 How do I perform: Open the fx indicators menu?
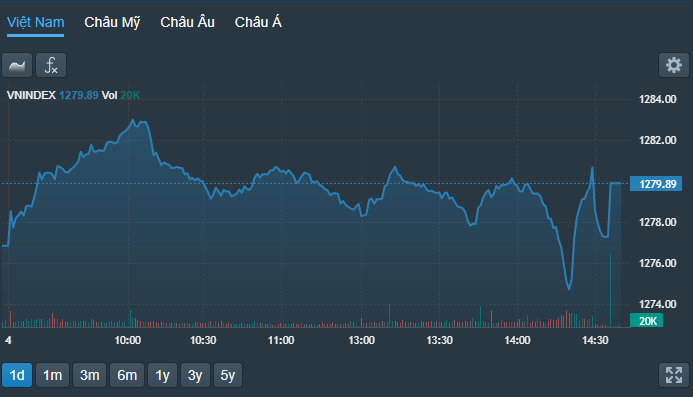(51, 65)
